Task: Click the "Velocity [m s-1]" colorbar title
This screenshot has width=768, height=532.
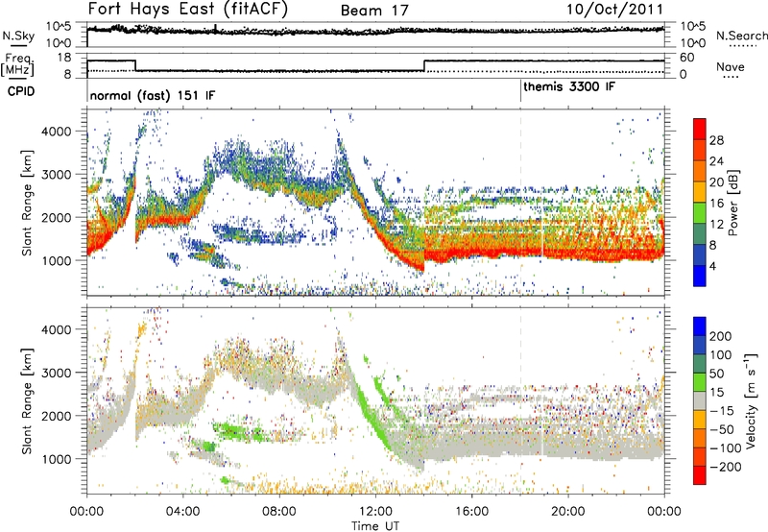Action: click(751, 400)
